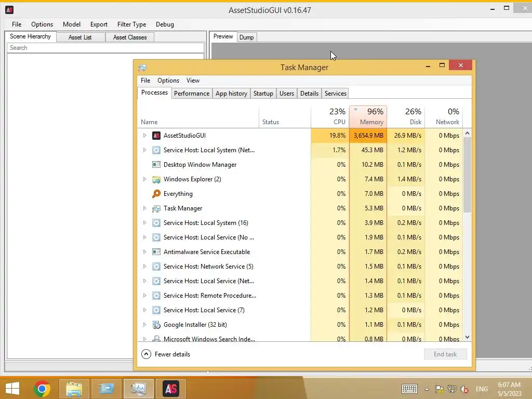Open the Performance tab in Task Manager
The width and height of the screenshot is (532, 399).
point(192,94)
